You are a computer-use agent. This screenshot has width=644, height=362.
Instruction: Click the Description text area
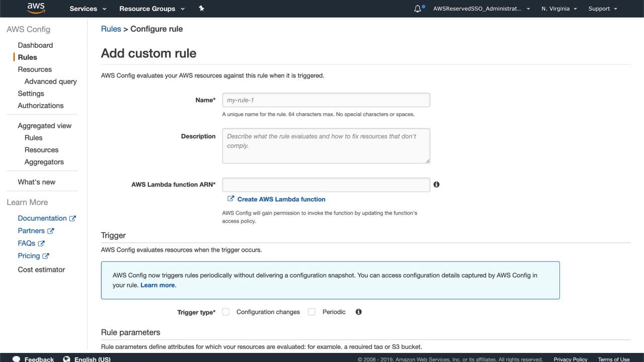click(x=326, y=146)
